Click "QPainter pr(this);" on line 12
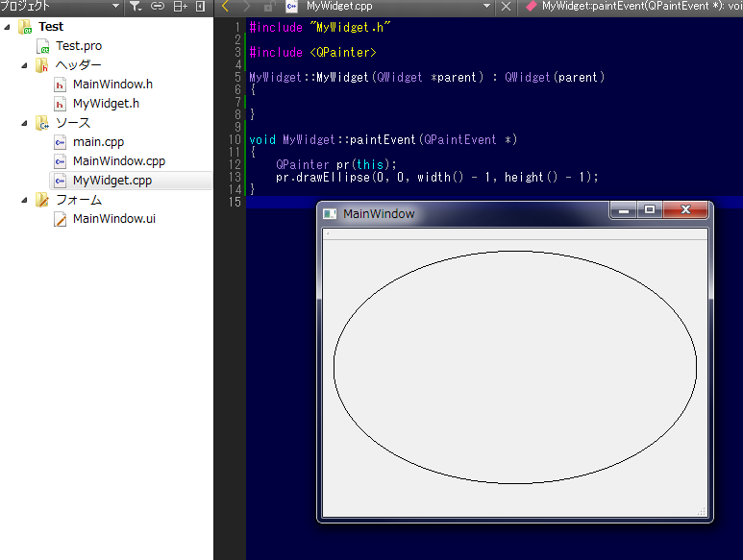The width and height of the screenshot is (743, 560). pyautogui.click(x=336, y=164)
